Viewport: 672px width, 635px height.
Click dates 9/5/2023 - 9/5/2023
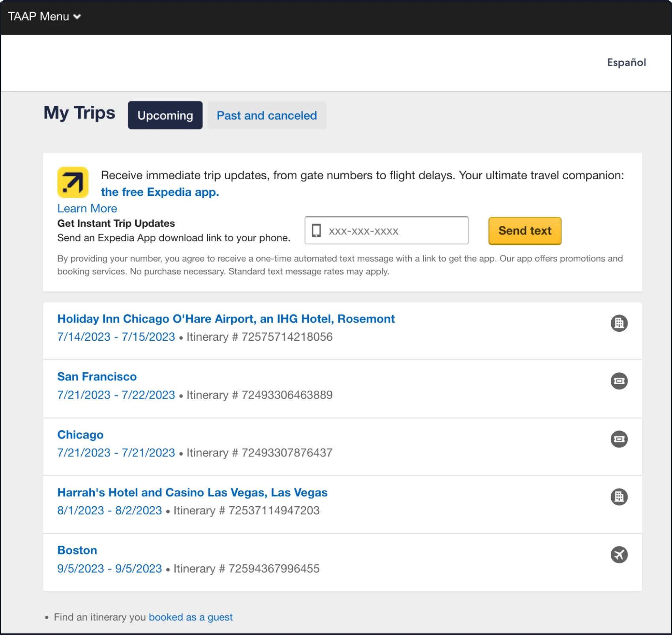110,569
